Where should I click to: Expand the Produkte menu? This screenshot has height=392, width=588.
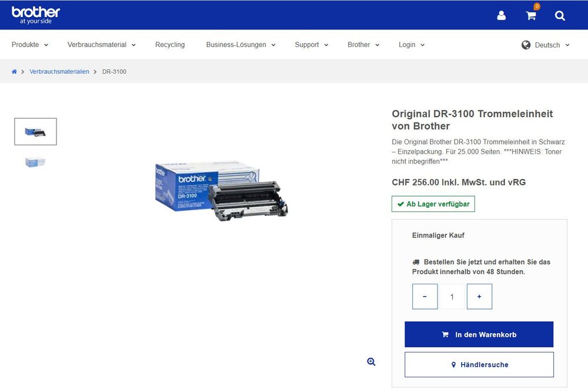[x=30, y=45]
